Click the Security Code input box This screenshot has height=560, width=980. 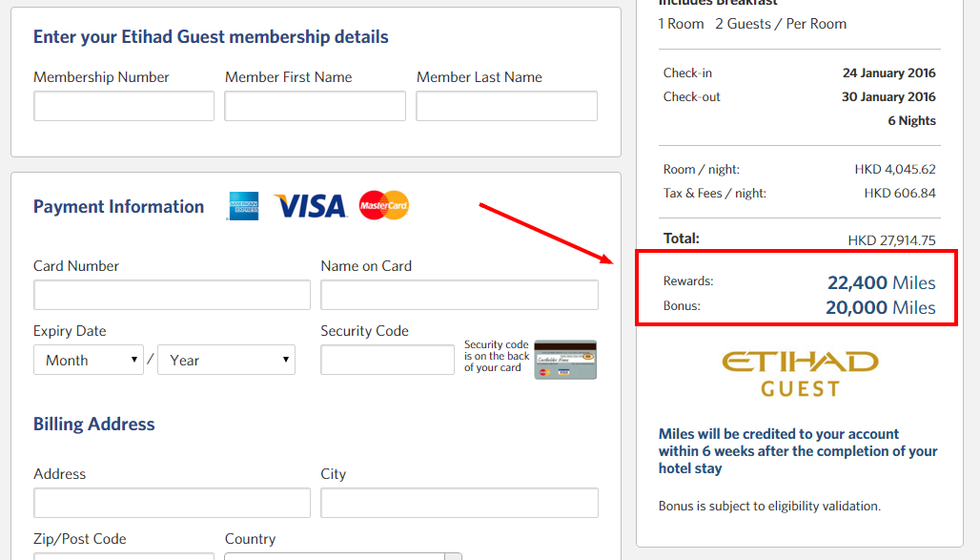point(387,360)
